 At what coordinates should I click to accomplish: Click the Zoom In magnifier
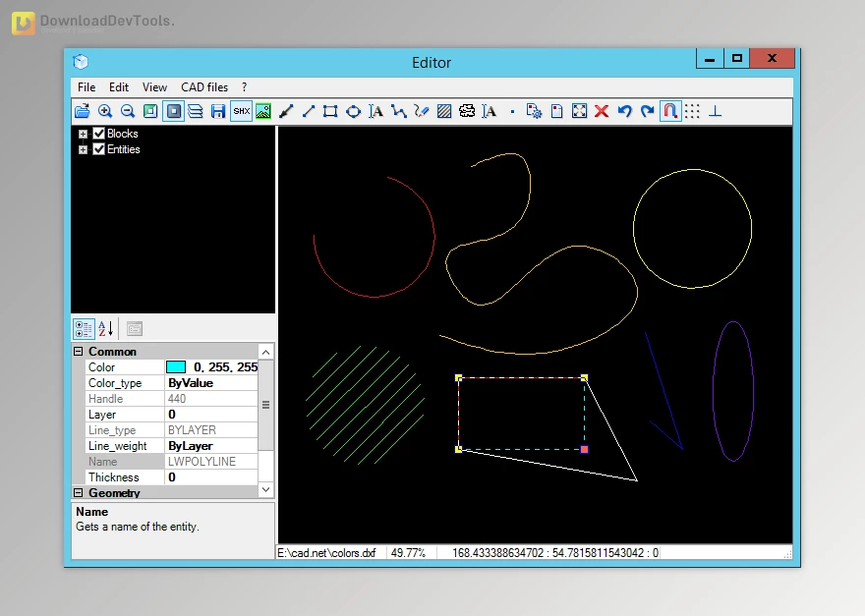click(105, 111)
